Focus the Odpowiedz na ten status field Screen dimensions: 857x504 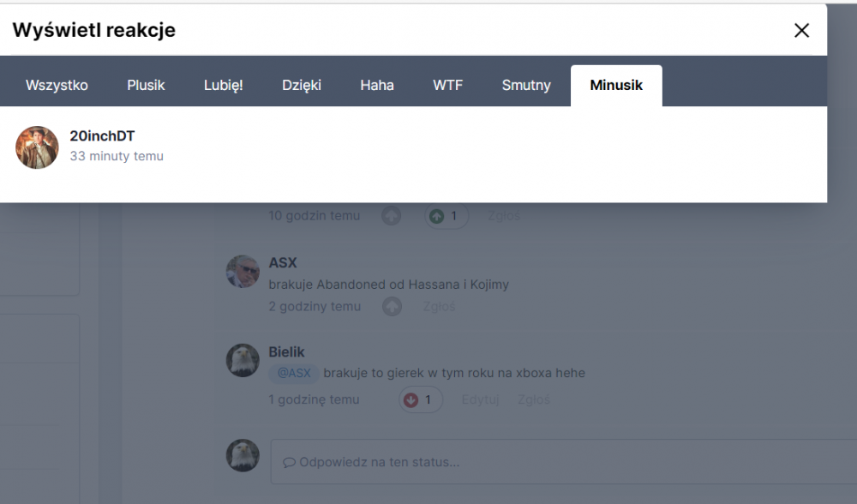(x=557, y=462)
